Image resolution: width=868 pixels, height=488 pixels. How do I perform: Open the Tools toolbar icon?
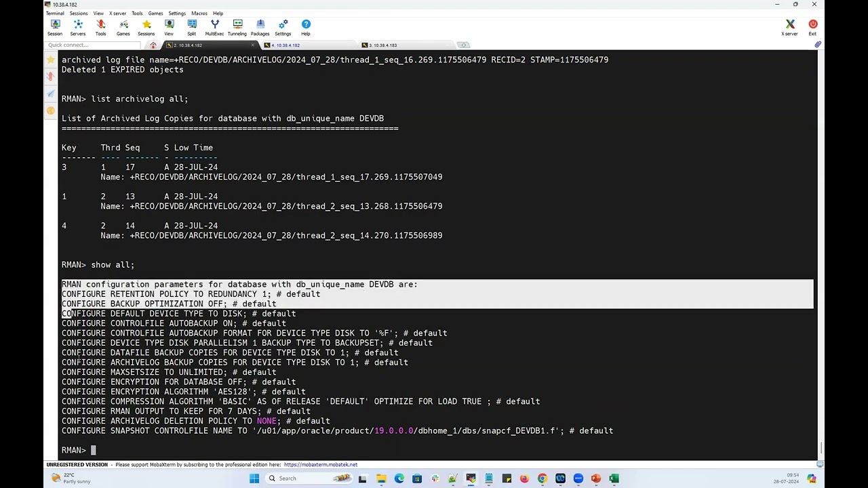click(x=100, y=28)
